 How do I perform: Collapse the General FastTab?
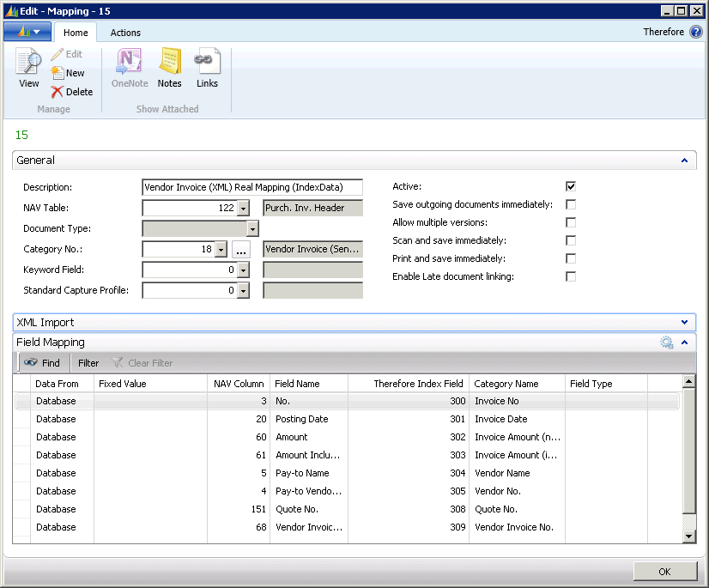[x=684, y=160]
